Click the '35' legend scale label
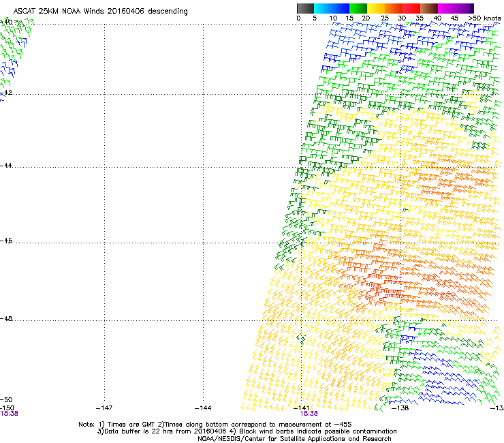Viewport: 504px width, 443px height. tap(420, 18)
